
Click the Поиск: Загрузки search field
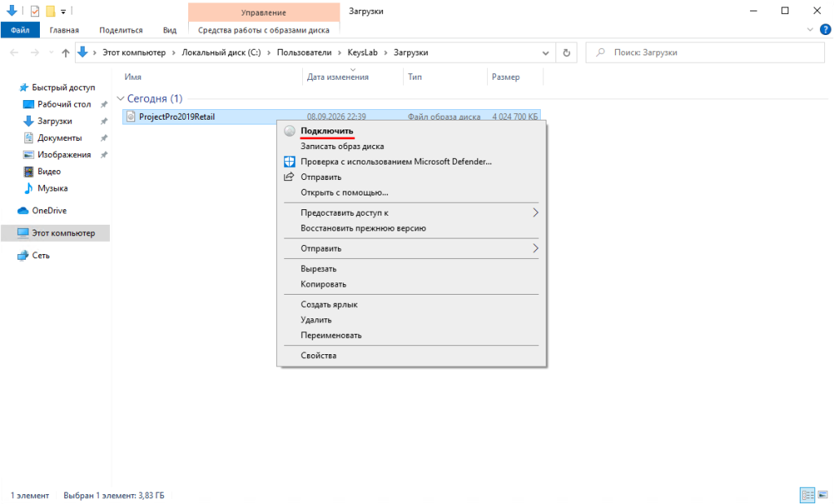point(705,53)
